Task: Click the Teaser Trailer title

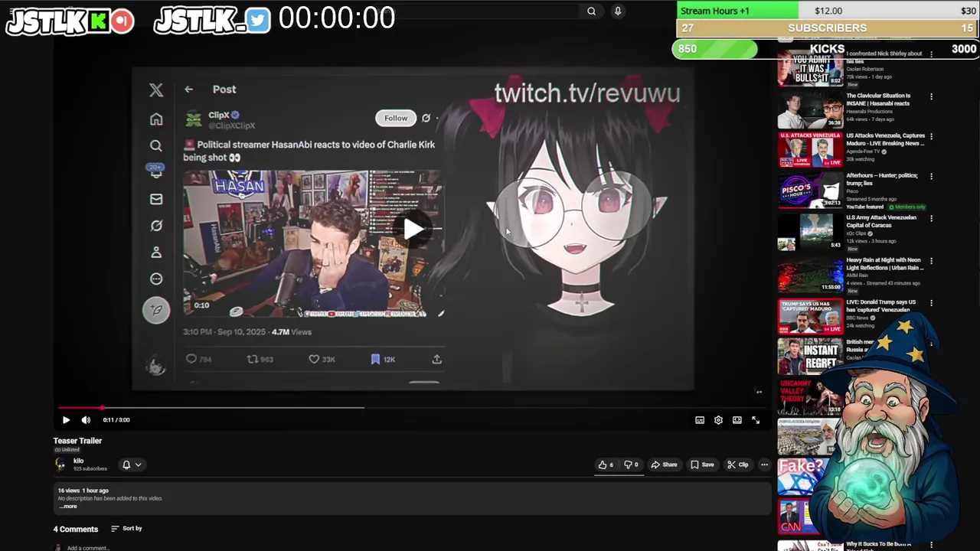Action: pyautogui.click(x=77, y=441)
